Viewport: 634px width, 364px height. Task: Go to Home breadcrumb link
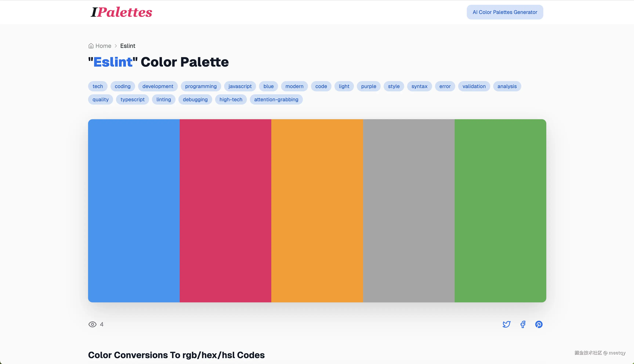(x=103, y=46)
